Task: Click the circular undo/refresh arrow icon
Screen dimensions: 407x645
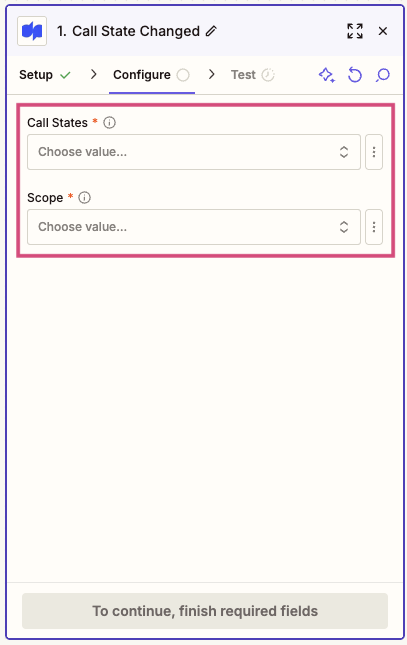Action: click(355, 75)
